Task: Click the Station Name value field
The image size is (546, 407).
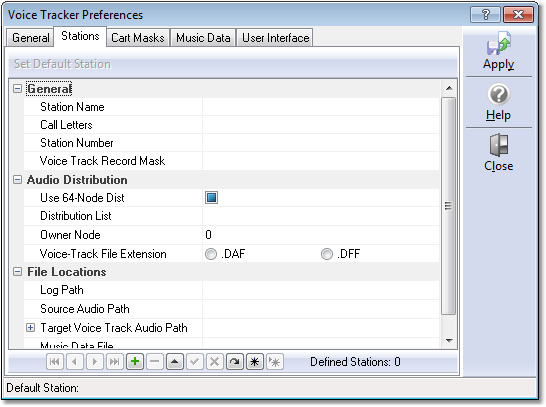Action: [x=320, y=107]
